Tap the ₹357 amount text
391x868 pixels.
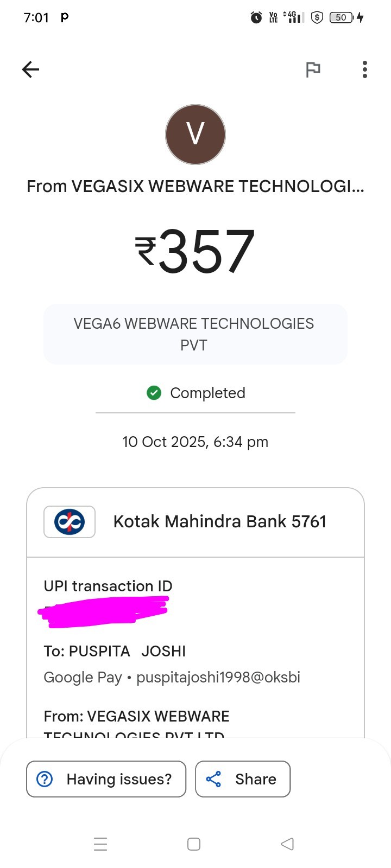click(x=195, y=251)
